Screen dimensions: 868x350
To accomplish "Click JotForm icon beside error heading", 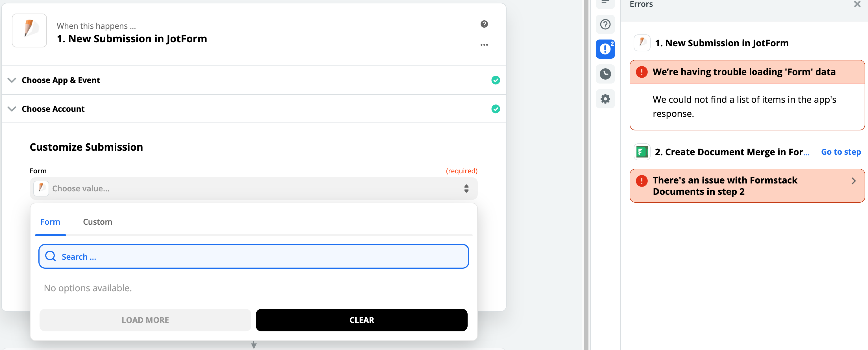I will click(642, 43).
